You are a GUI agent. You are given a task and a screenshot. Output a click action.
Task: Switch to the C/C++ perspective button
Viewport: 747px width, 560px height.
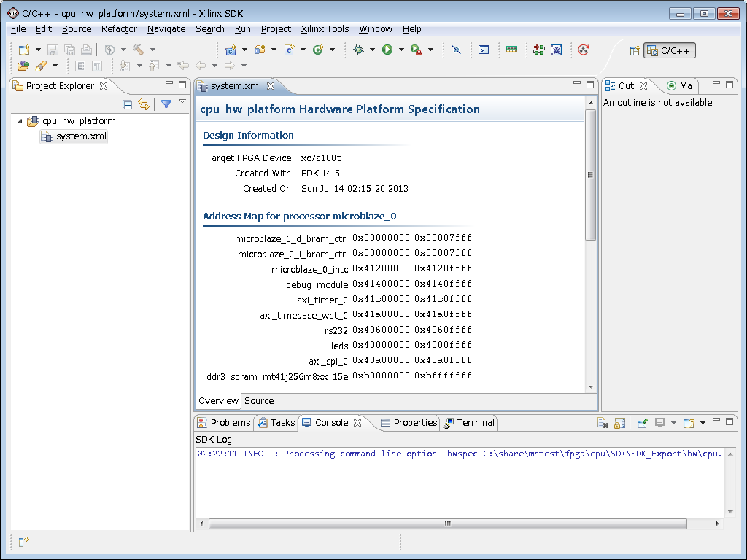tap(670, 50)
